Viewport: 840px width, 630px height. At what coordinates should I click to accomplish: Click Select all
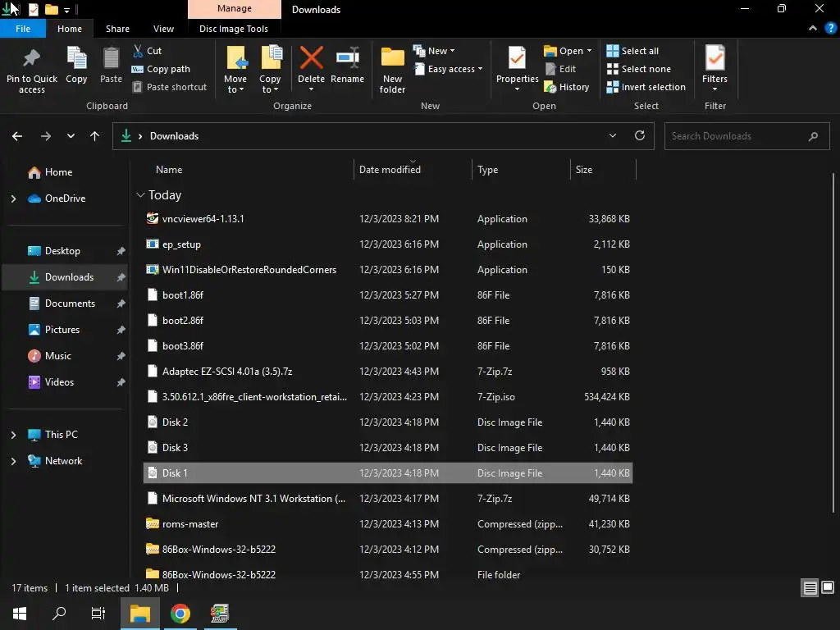(x=632, y=51)
